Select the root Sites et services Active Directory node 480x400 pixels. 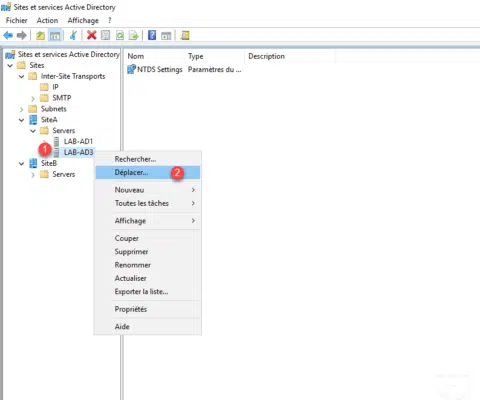[68, 54]
